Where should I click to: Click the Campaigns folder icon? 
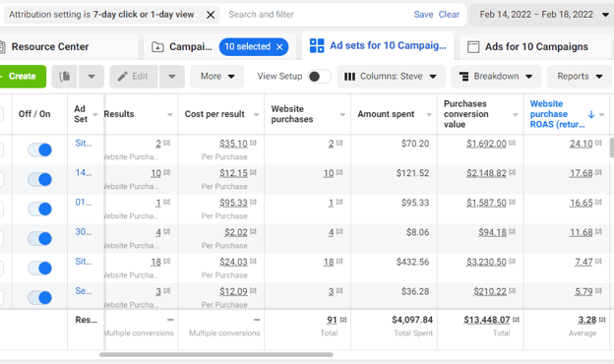tap(157, 47)
